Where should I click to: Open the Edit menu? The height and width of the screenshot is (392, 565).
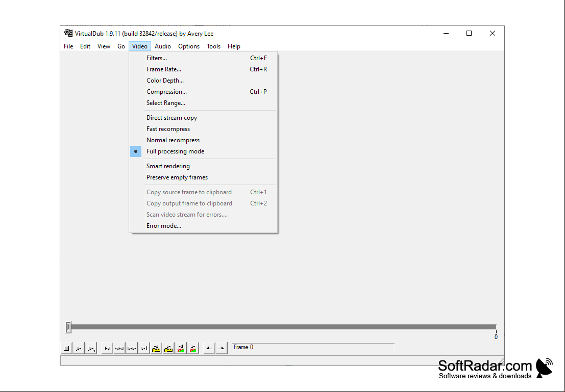tap(85, 46)
